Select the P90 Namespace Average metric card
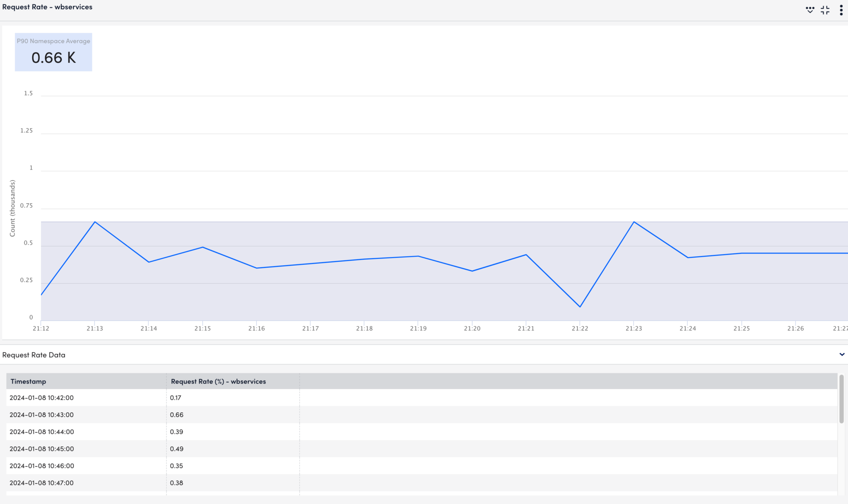This screenshot has width=848, height=504. (53, 52)
